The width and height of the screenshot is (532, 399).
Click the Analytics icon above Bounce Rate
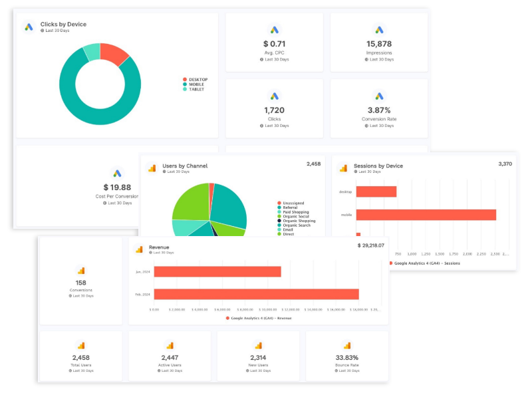tap(346, 345)
